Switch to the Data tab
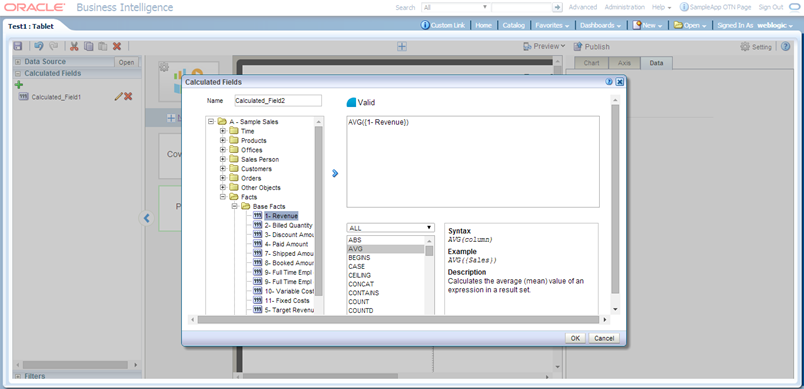804x389 pixels. click(x=656, y=63)
